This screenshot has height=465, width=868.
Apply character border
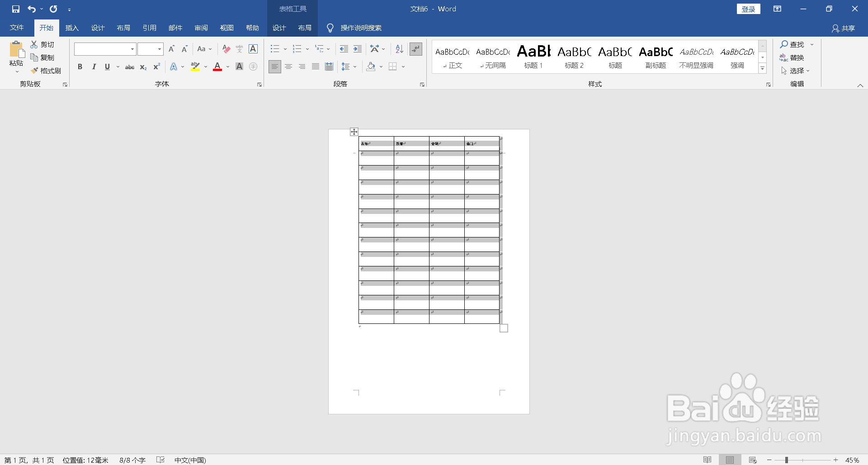tap(253, 49)
